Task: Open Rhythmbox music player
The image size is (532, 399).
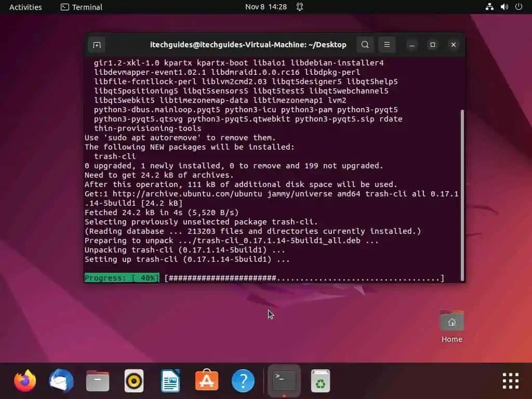Action: (134, 381)
